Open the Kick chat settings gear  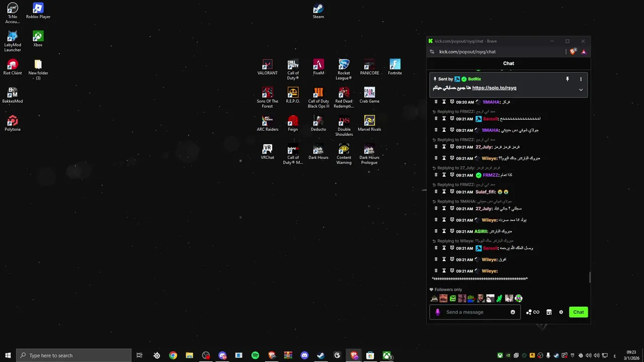tap(561, 312)
